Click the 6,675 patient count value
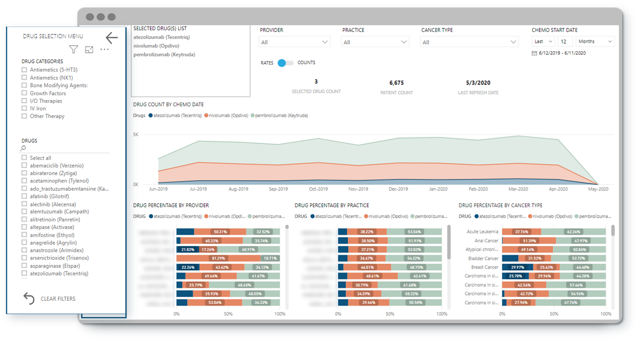 [396, 83]
